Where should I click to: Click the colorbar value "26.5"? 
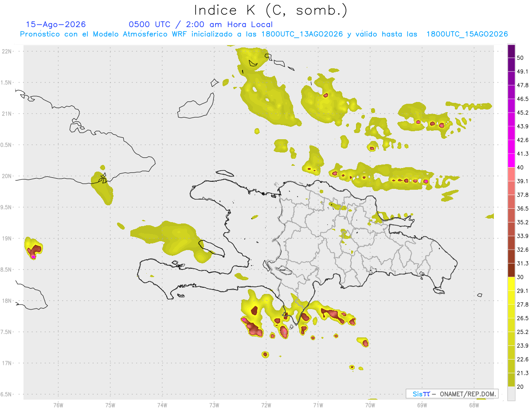click(523, 318)
